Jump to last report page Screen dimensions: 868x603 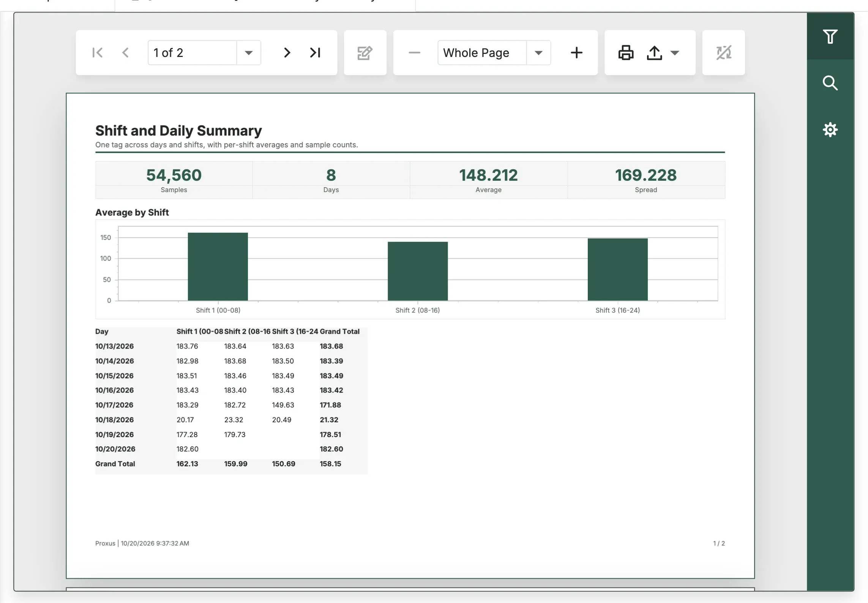(x=315, y=52)
